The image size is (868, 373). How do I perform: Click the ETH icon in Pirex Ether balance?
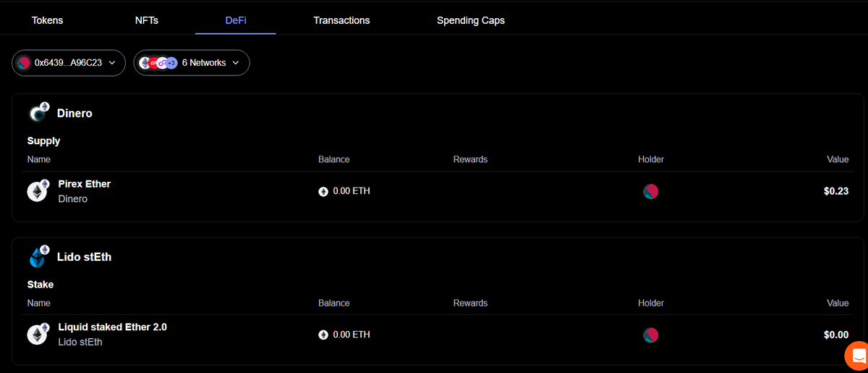click(x=323, y=192)
